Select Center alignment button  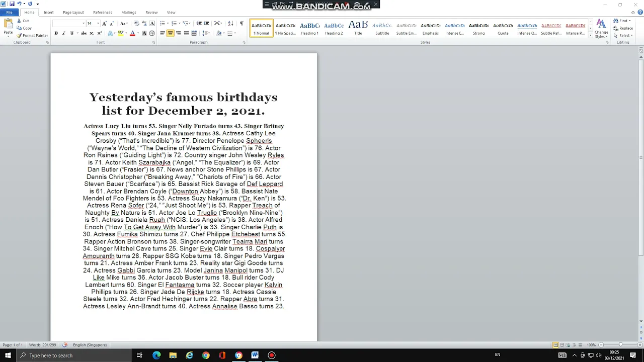pyautogui.click(x=171, y=33)
